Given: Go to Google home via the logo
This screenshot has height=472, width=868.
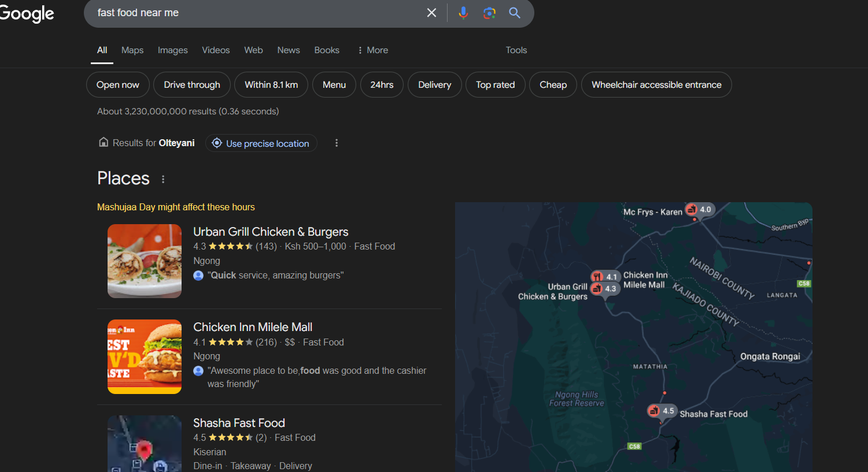Looking at the screenshot, I should (27, 13).
